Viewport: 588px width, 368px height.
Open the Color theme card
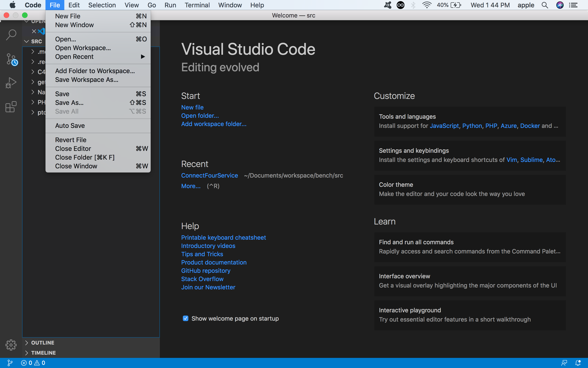pos(470,190)
